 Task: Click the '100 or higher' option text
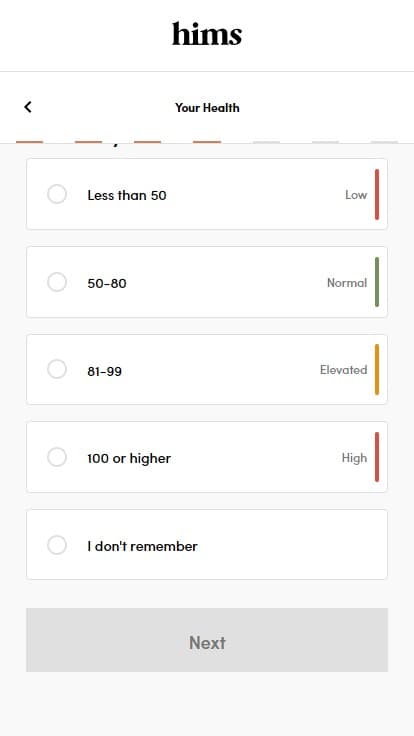point(129,458)
